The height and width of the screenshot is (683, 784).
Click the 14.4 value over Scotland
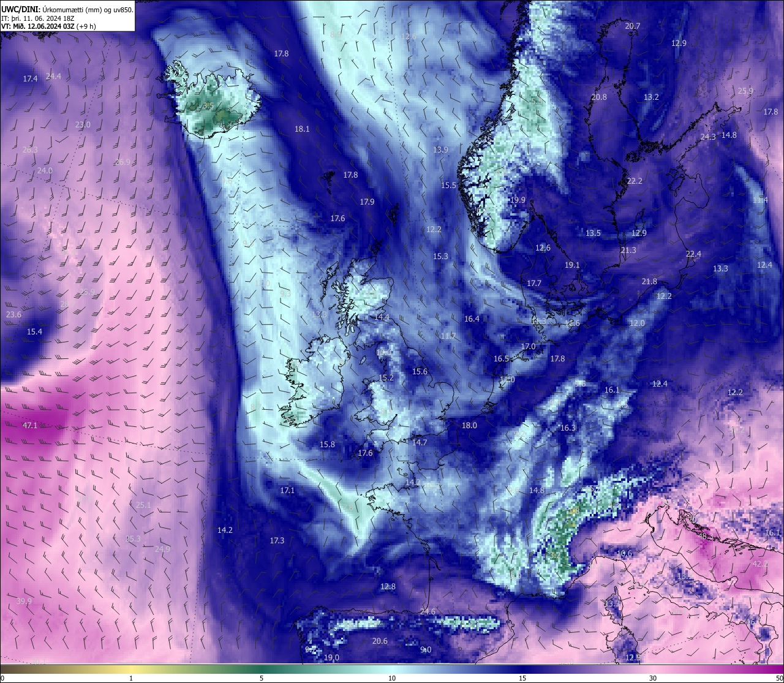pos(382,317)
